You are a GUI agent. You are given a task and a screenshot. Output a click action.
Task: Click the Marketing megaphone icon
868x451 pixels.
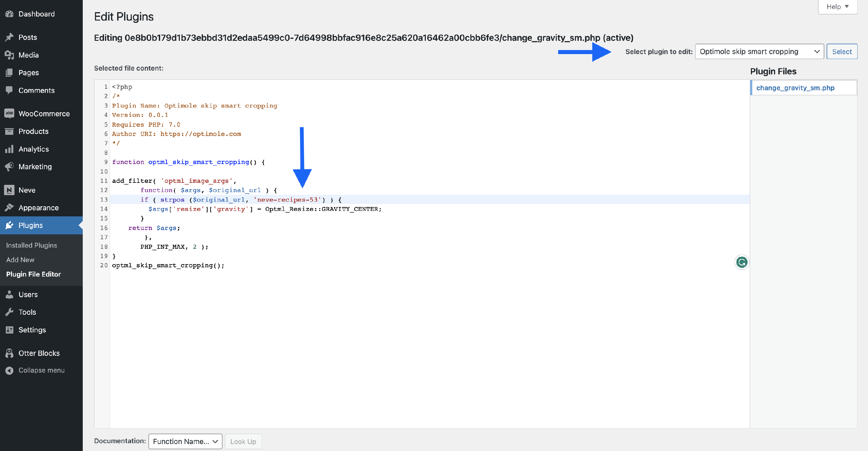tap(10, 166)
